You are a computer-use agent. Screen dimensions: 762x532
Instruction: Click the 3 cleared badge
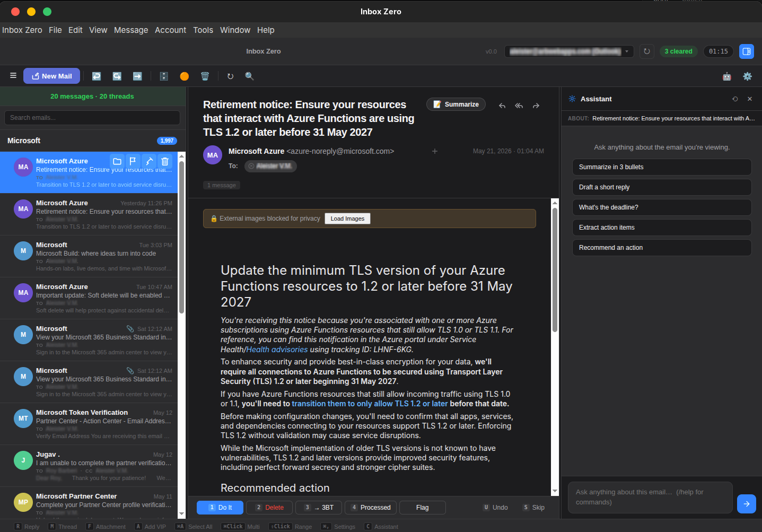(x=678, y=51)
